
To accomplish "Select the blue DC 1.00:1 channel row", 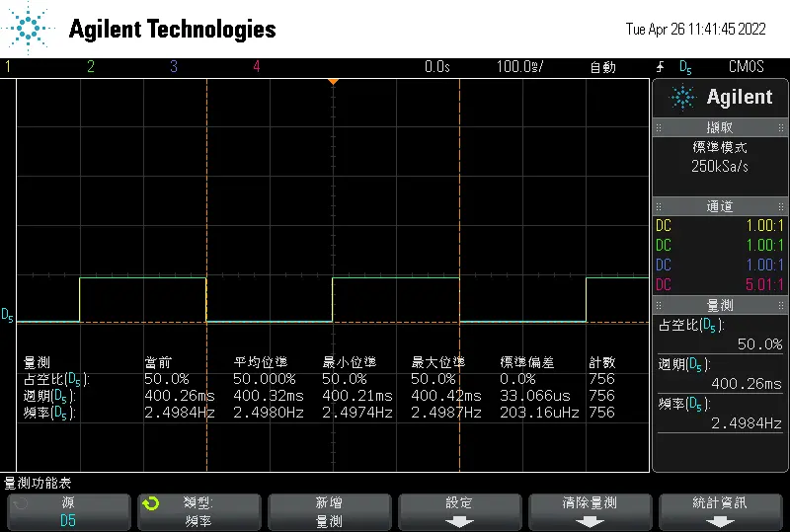I will pos(720,265).
